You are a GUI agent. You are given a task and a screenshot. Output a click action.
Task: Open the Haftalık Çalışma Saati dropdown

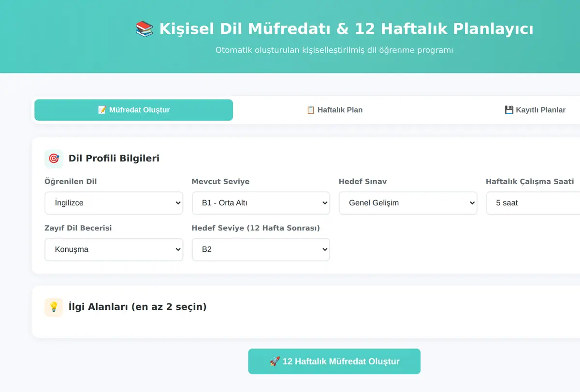coord(533,203)
